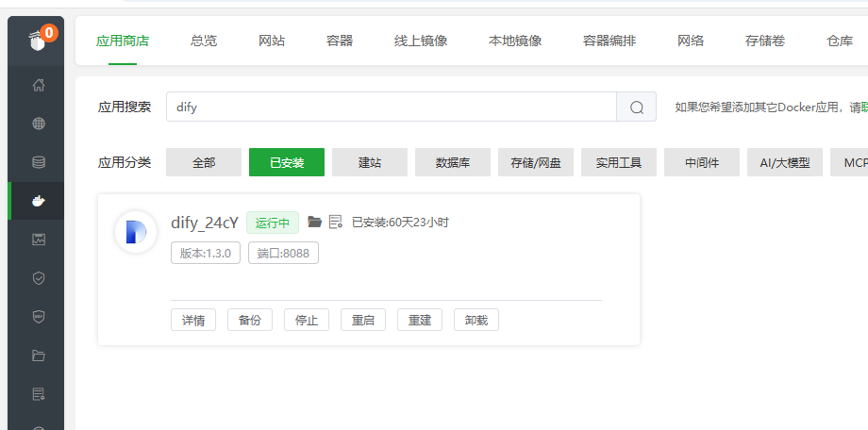Switch to the 容器 tab
868x430 pixels.
[x=340, y=41]
